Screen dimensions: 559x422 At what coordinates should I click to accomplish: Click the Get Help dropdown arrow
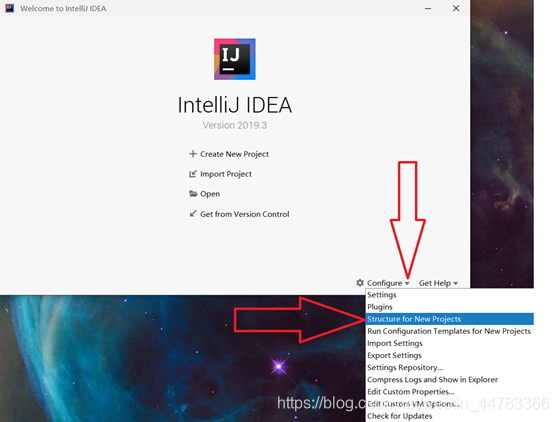pyautogui.click(x=455, y=284)
